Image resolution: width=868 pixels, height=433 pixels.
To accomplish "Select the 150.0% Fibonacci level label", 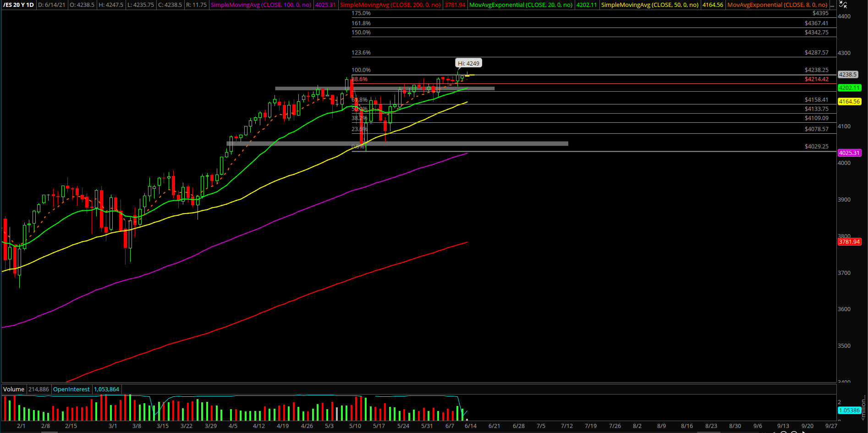I will (x=361, y=33).
